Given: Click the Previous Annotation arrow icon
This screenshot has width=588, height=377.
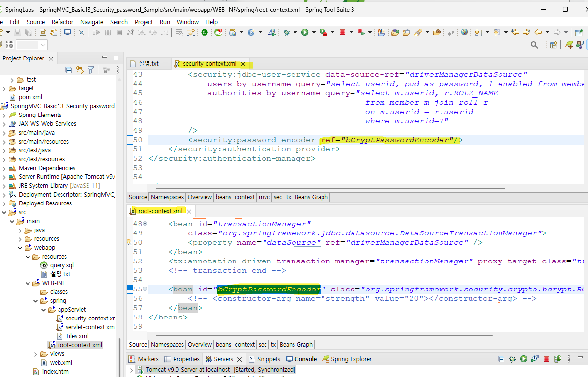Looking at the screenshot, I should 497,32.
